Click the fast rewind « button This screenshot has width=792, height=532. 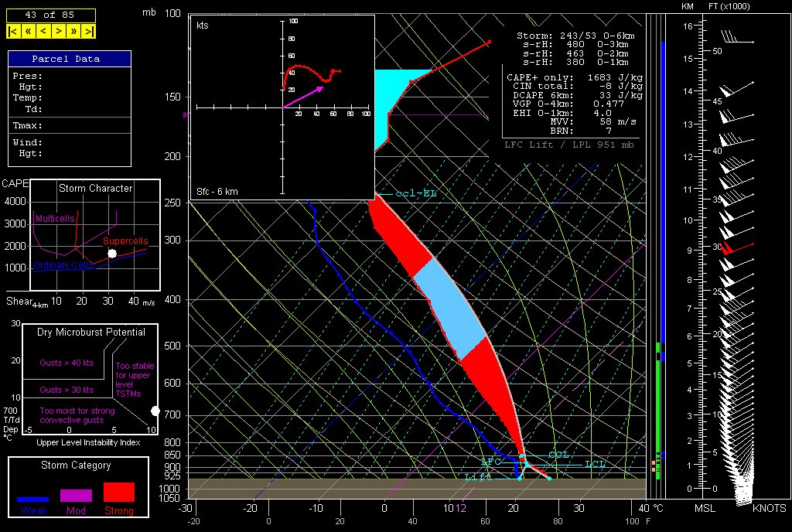(x=28, y=32)
